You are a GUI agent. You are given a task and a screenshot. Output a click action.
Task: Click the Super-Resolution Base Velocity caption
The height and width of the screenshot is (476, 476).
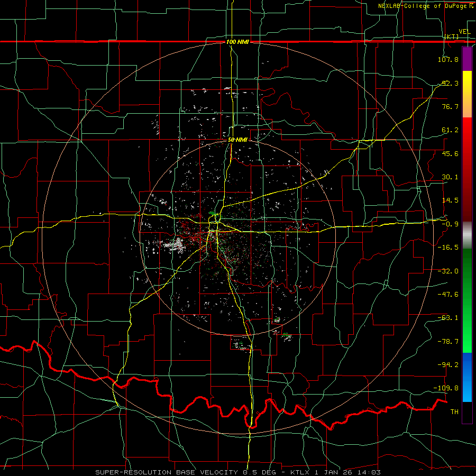[x=237, y=472]
